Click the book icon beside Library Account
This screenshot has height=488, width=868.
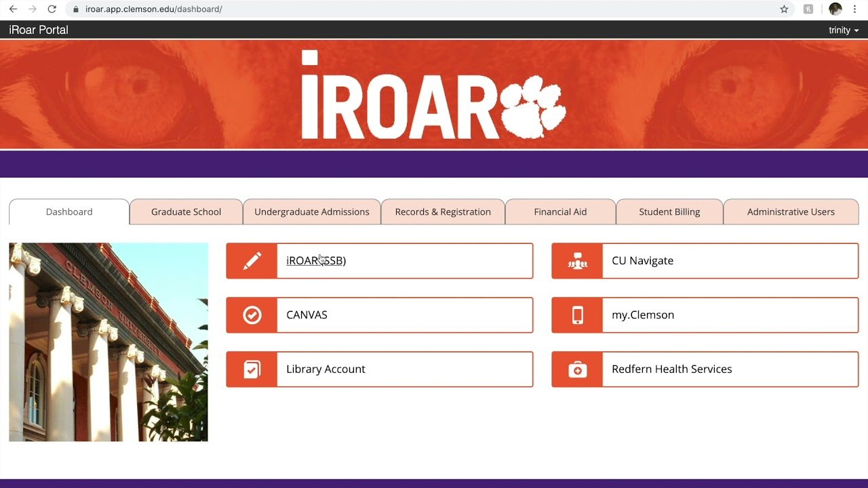coord(252,369)
